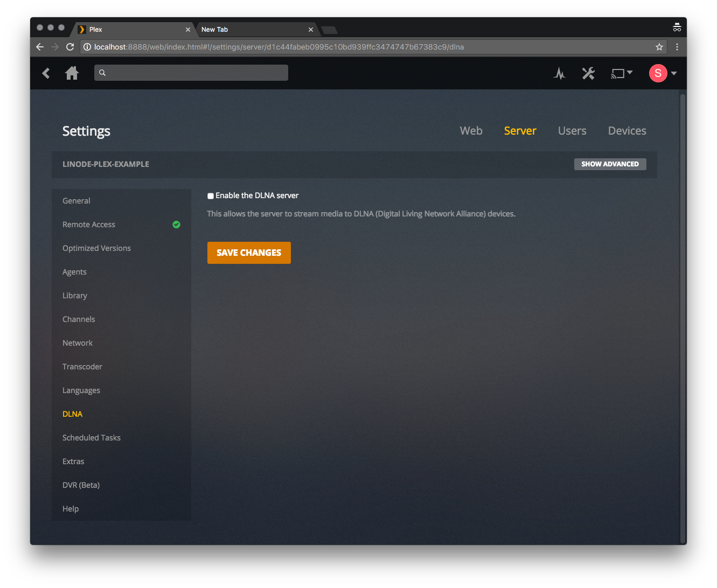The image size is (717, 588).
Task: Expand the user account dropdown arrow
Action: (x=674, y=73)
